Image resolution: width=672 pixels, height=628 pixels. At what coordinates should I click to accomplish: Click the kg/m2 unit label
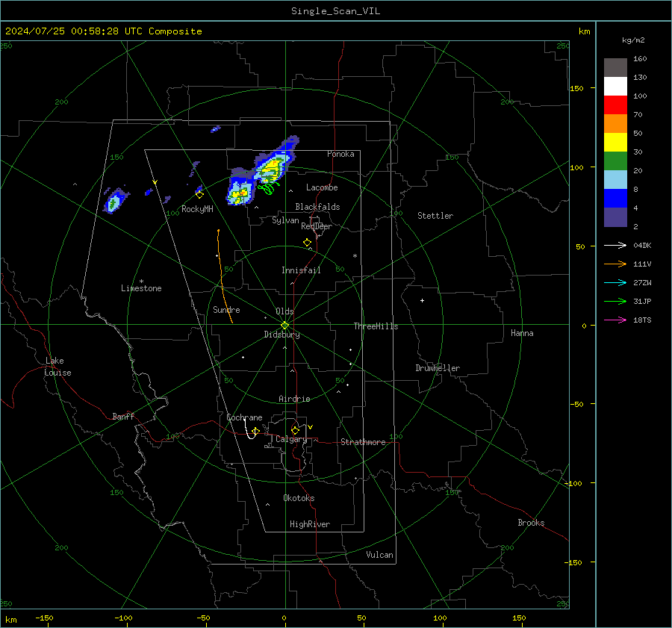pos(633,40)
